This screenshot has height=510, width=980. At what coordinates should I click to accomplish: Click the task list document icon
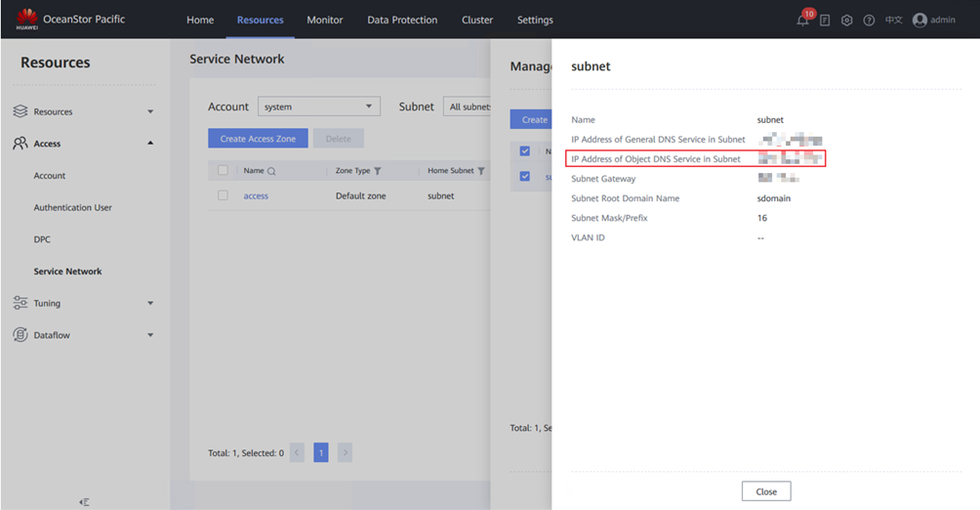point(825,21)
